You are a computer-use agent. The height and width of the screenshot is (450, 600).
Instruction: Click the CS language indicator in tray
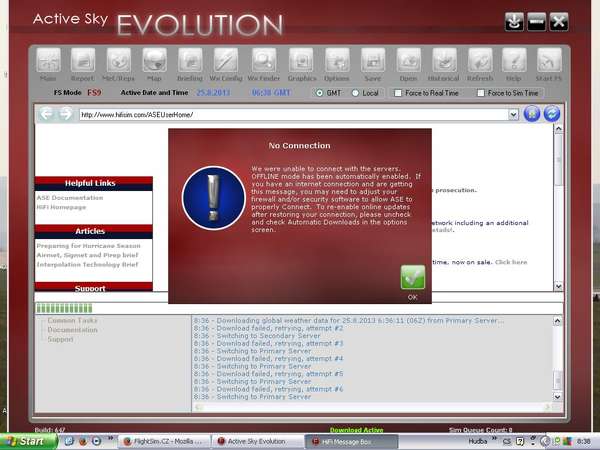507,442
